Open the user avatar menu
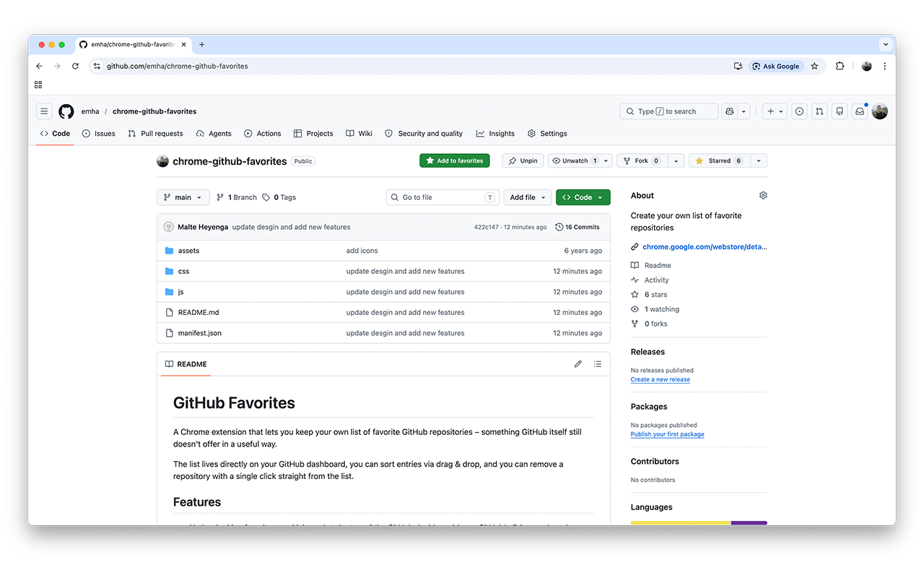Screen dimensions: 924x578 (879, 111)
